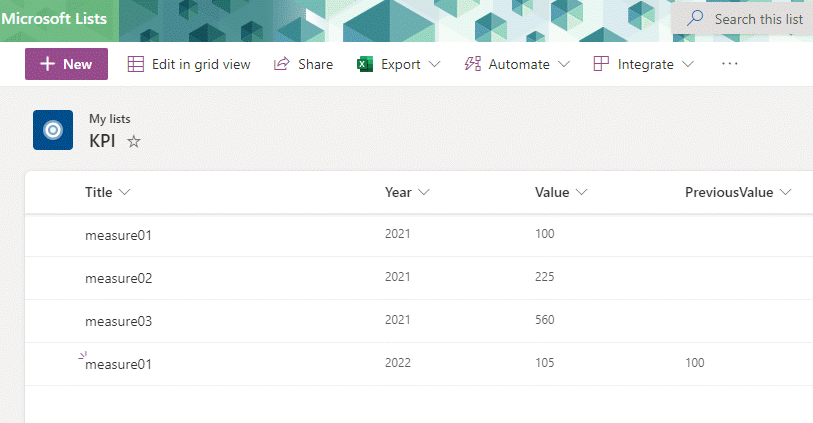Image resolution: width=813 pixels, height=423 pixels.
Task: Click the Excel Export icon
Action: point(365,64)
